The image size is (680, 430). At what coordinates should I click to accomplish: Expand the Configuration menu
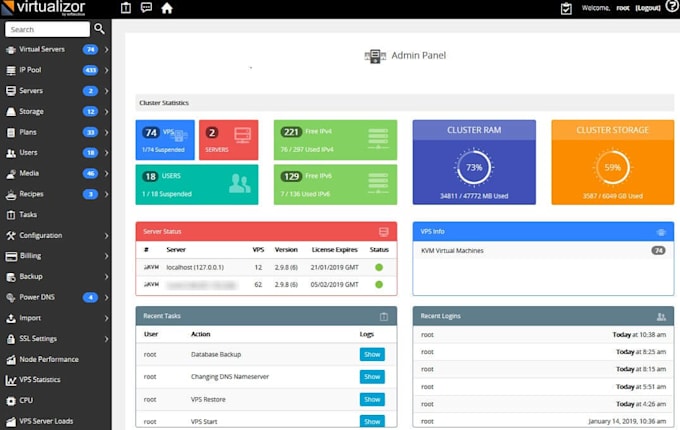pyautogui.click(x=106, y=236)
